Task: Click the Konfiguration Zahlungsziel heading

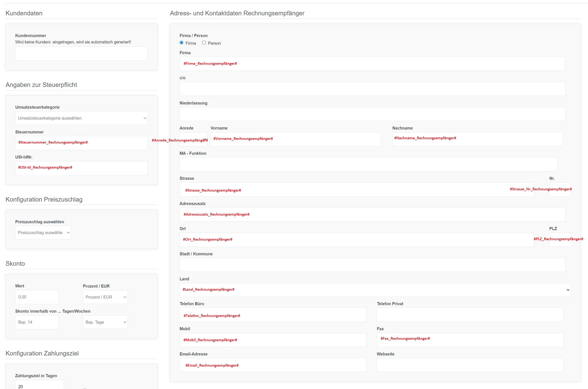Action: point(42,353)
